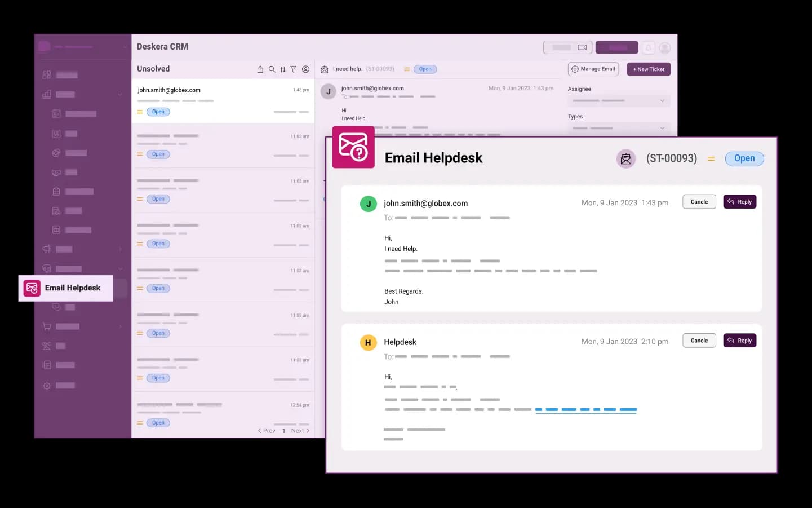Screen dimensions: 812x508
Task: Go to Next page of tickets
Action: tap(300, 431)
